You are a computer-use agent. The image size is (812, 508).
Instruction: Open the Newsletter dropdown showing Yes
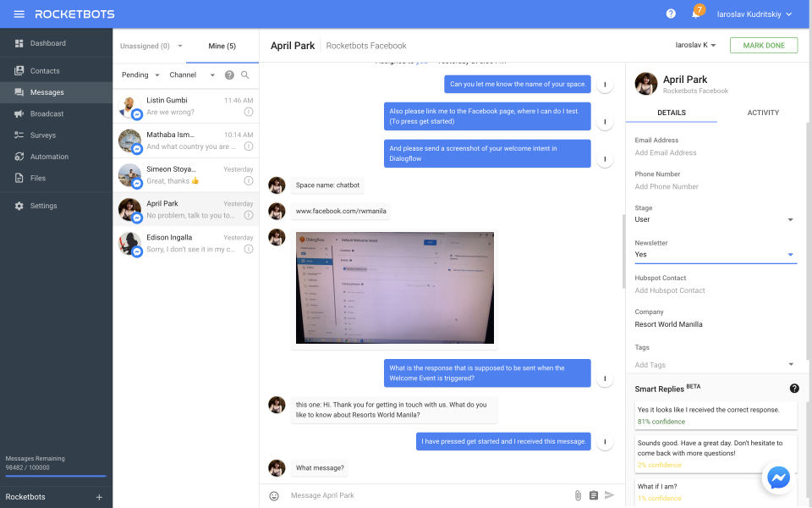tap(715, 255)
